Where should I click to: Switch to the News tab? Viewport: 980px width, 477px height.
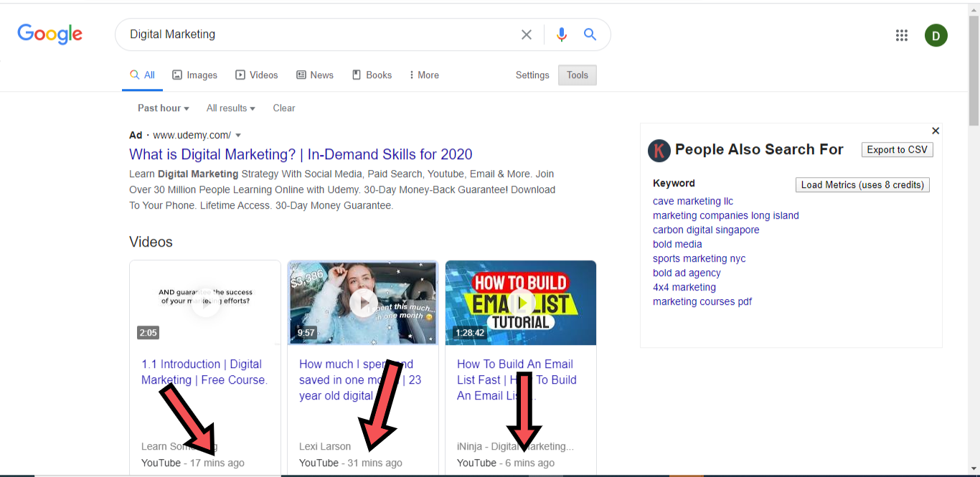pyautogui.click(x=314, y=75)
